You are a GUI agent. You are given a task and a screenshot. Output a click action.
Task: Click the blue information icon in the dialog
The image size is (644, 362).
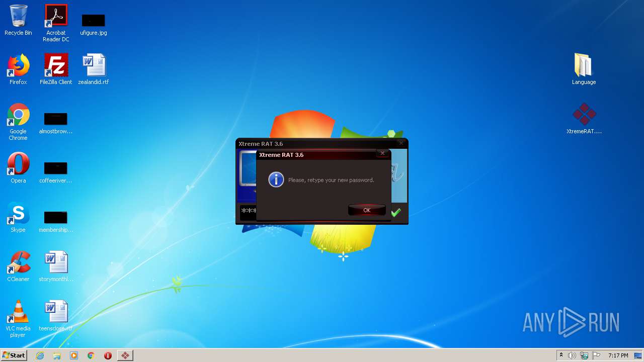point(276,179)
